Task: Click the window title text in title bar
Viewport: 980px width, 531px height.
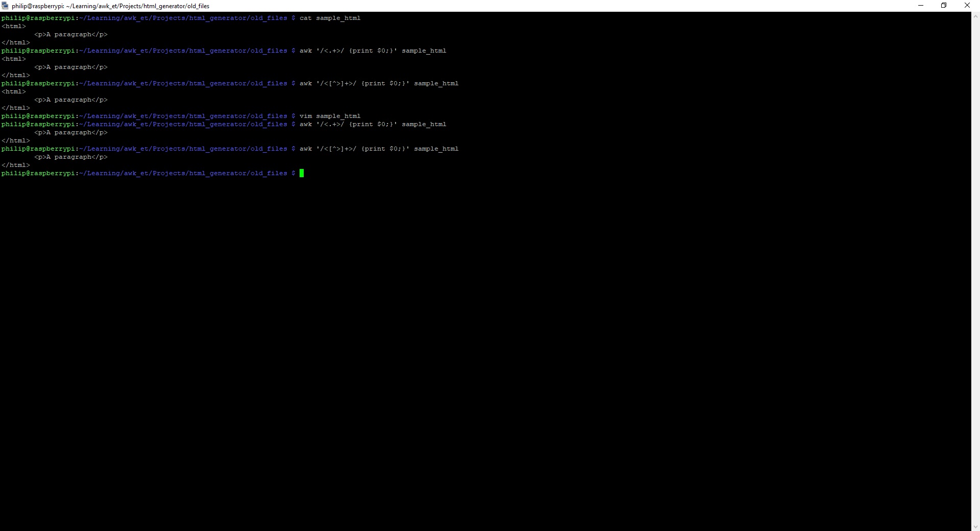Action: click(x=111, y=6)
